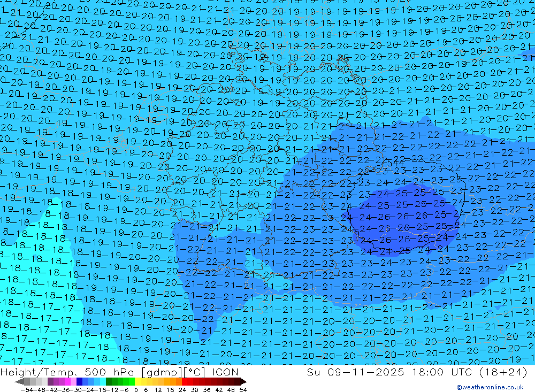Click the '544' contour height label

pos(396,163)
